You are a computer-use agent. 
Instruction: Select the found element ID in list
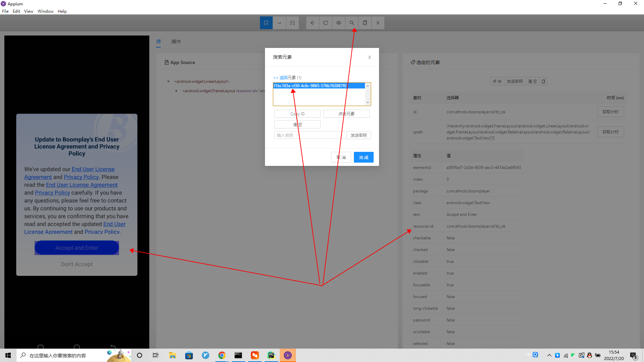[x=319, y=86]
